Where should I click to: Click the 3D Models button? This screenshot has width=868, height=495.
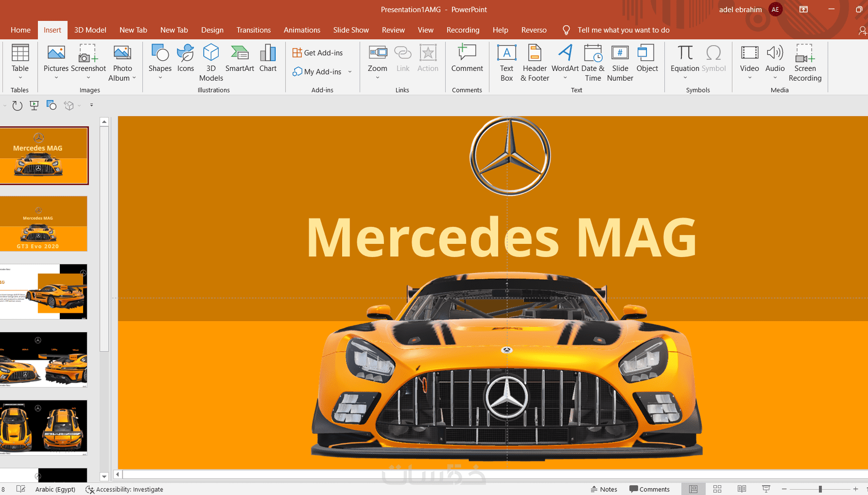(x=211, y=62)
